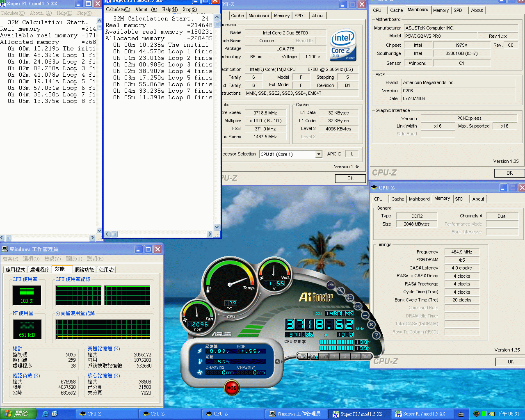Click AI Booster sort A-Z toolbar icon
Viewport: 525px width, 420px height.
click(324, 356)
